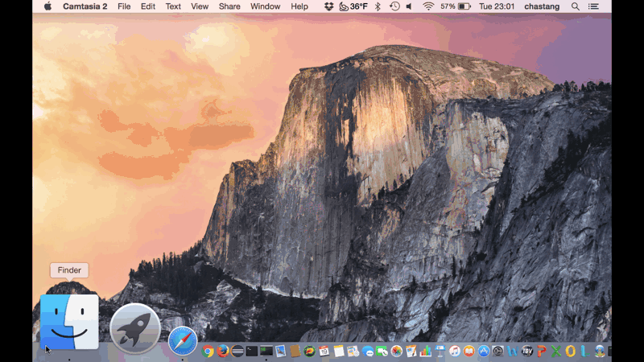Open FaceTime from the Dock
Image resolution: width=644 pixels, height=362 pixels.
pos(382,351)
